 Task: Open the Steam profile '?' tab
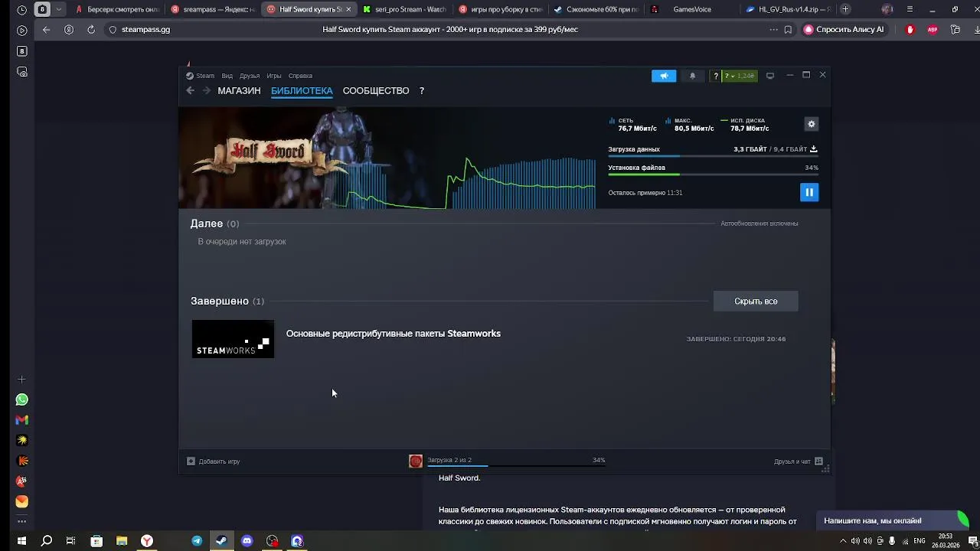click(421, 90)
